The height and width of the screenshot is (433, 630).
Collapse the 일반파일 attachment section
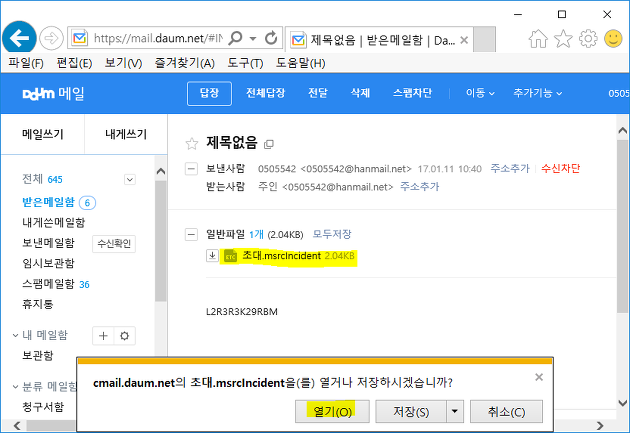191,234
